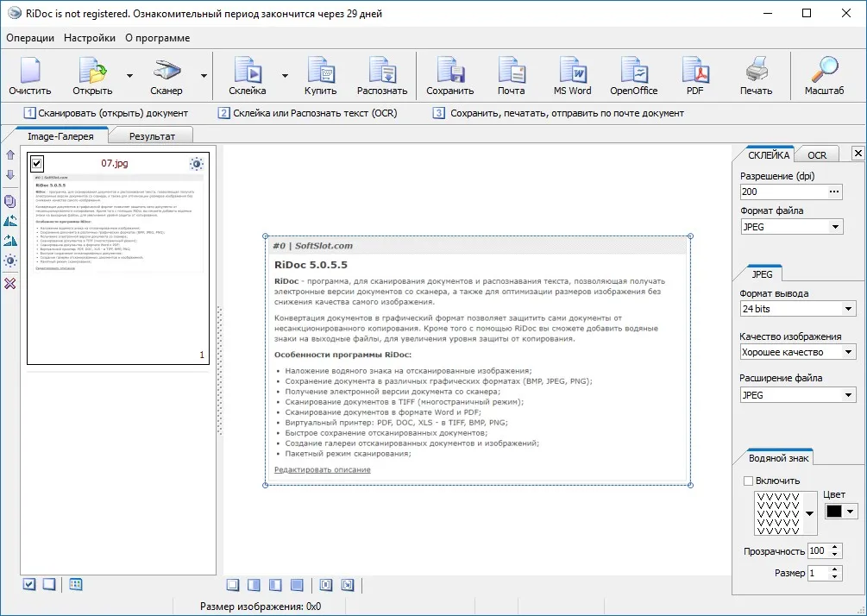
Task: Switch to the Результат tab
Action: tap(152, 136)
